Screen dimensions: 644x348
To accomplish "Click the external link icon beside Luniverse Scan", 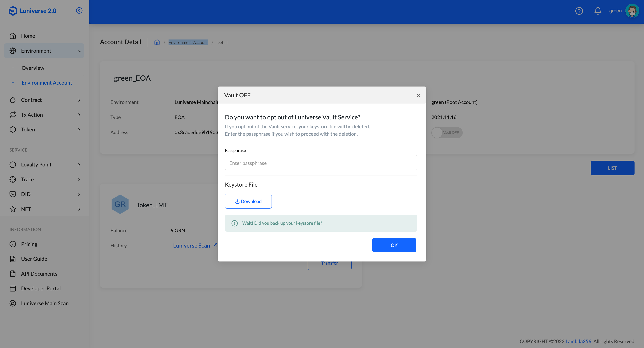I will [x=215, y=245].
